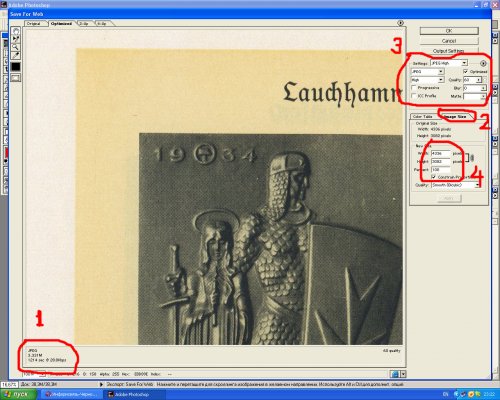Viewport: 500px width, 400px height.
Task: Open the zoom level dropdown at bottom left
Action: pyautogui.click(x=43, y=374)
